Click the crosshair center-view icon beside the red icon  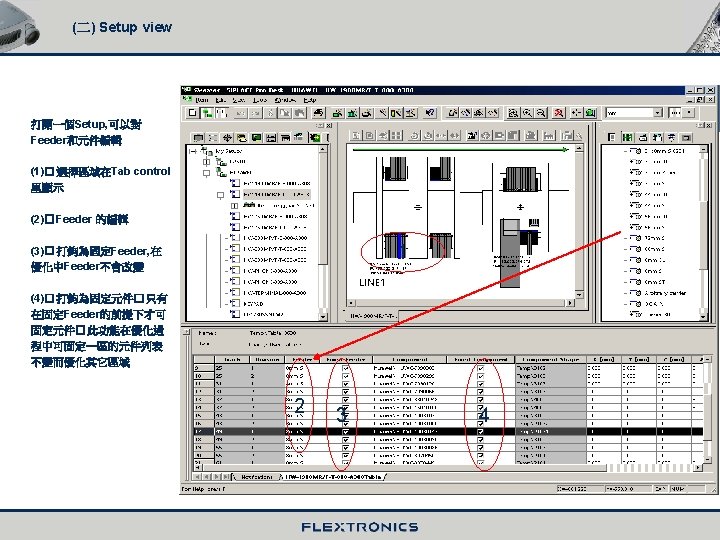tap(576, 112)
